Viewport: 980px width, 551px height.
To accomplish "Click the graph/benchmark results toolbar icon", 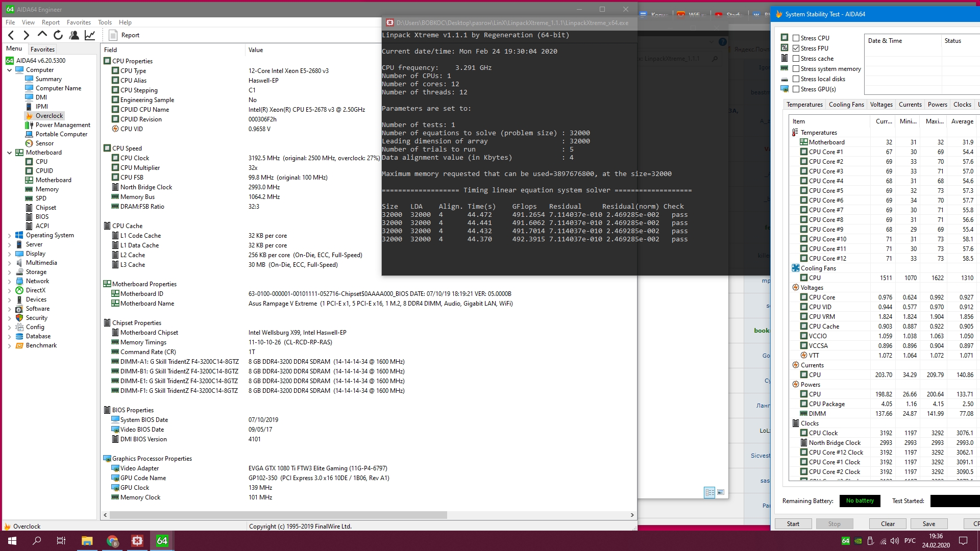I will pyautogui.click(x=90, y=35).
